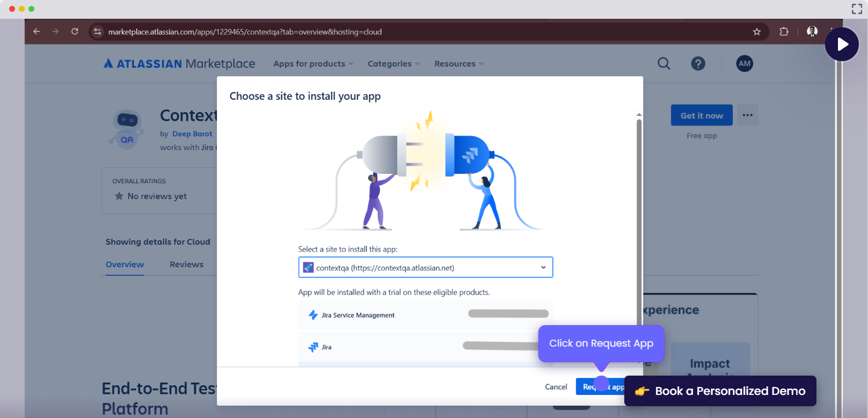
Task: Expand Apps for products menu
Action: click(313, 64)
